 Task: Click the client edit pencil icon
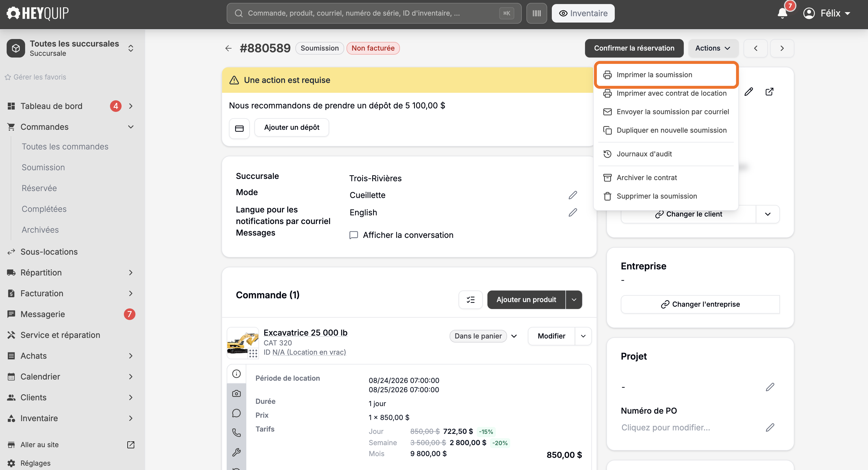click(748, 92)
